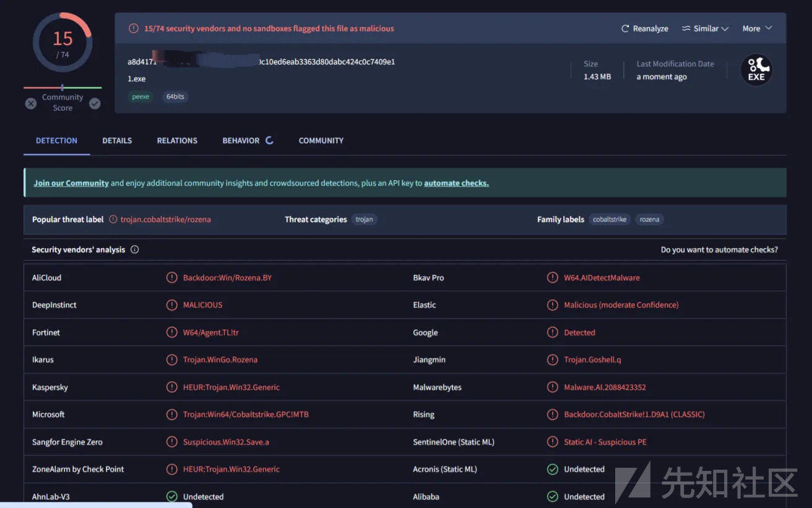The height and width of the screenshot is (508, 812).
Task: Click the Trojan.WinGo.Rozena result
Action: 220,359
